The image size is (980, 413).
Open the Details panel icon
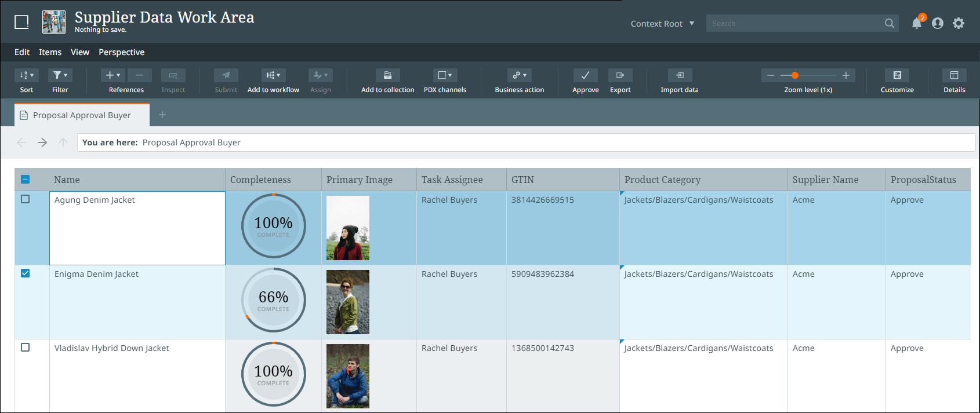point(954,75)
